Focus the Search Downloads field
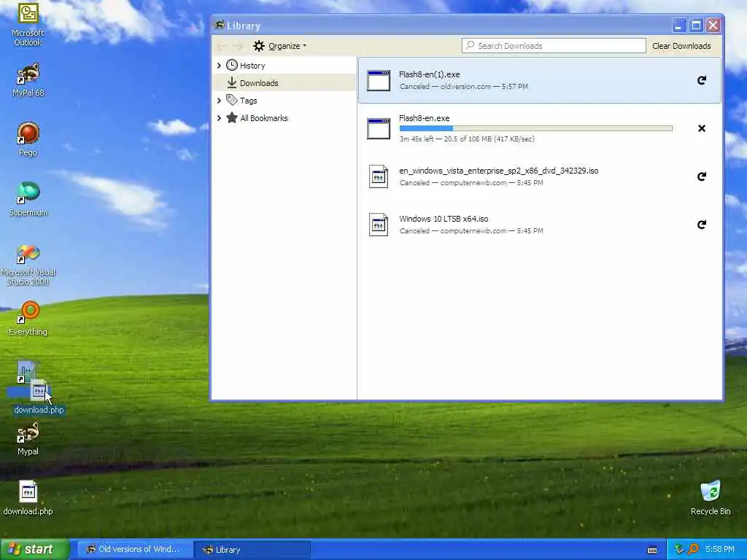Screen dimensions: 747x560 554,46
